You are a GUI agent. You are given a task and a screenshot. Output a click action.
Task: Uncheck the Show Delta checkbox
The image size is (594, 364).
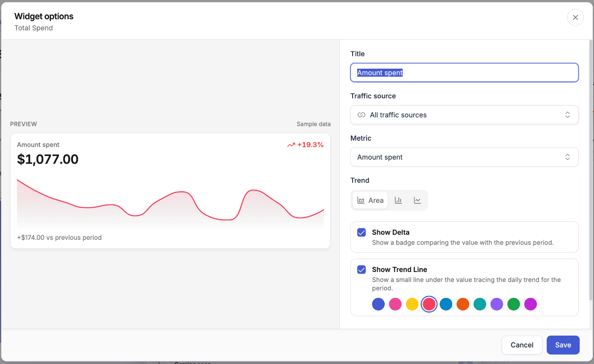tap(361, 232)
